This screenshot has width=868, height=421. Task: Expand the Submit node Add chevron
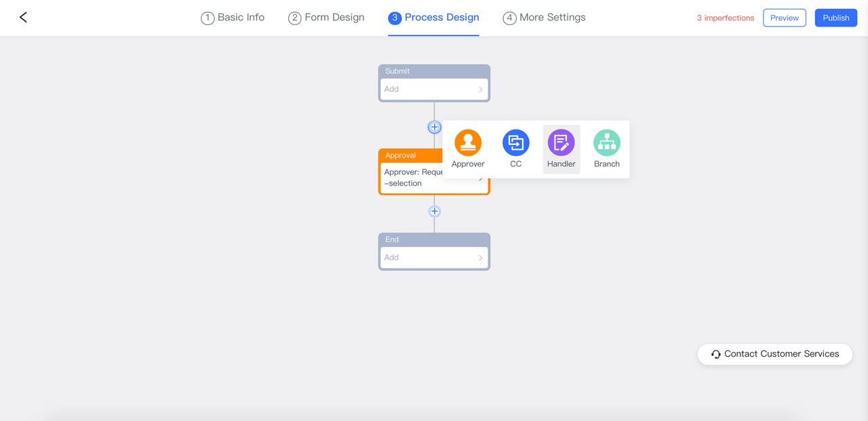[480, 89]
